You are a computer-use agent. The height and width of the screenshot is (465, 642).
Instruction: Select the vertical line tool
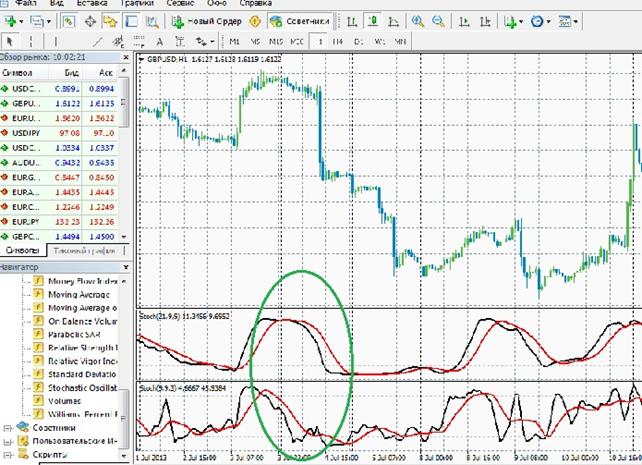pos(56,41)
